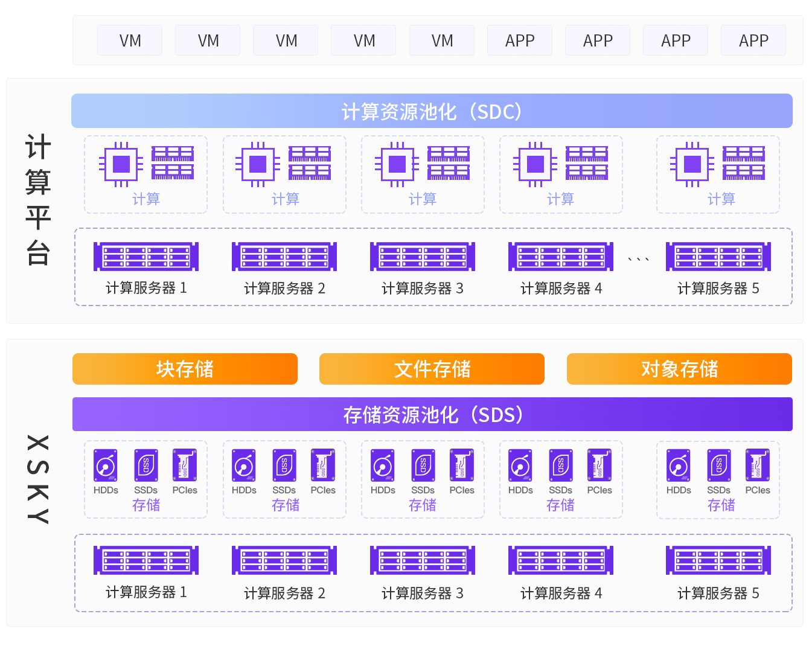Click the 计算服务器 1 rack icon in 计算平台 section
This screenshot has height=672, width=809.
pos(146,257)
